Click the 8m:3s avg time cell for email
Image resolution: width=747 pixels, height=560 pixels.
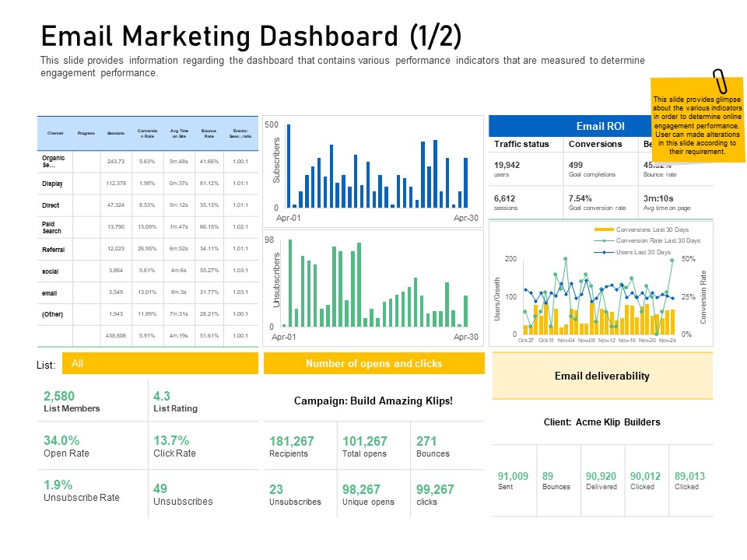click(x=179, y=292)
